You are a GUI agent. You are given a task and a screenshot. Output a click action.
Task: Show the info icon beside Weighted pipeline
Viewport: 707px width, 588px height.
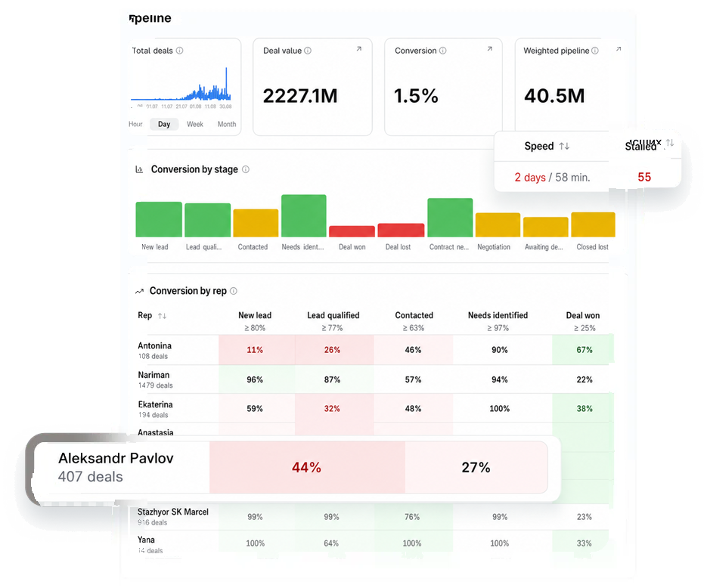pos(595,51)
